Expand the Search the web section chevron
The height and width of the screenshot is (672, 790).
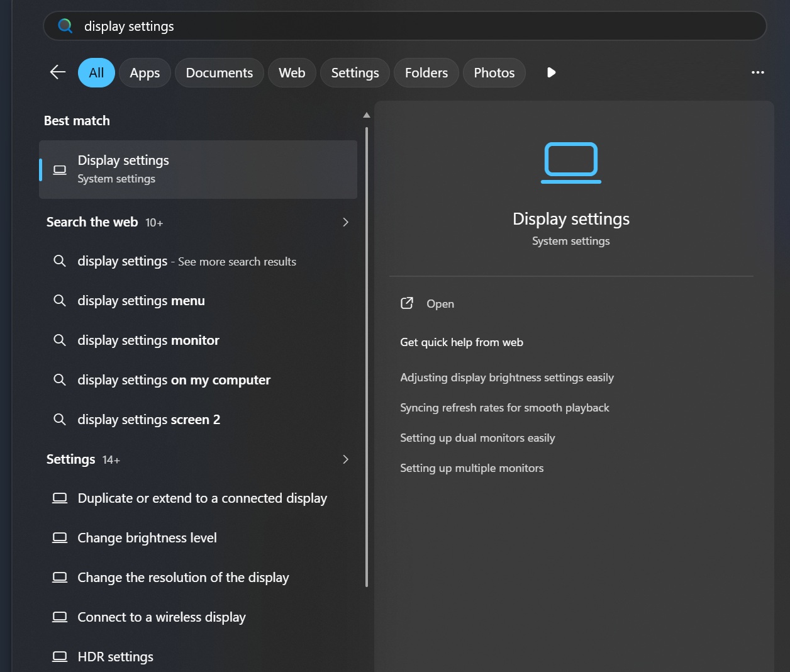[x=345, y=222]
